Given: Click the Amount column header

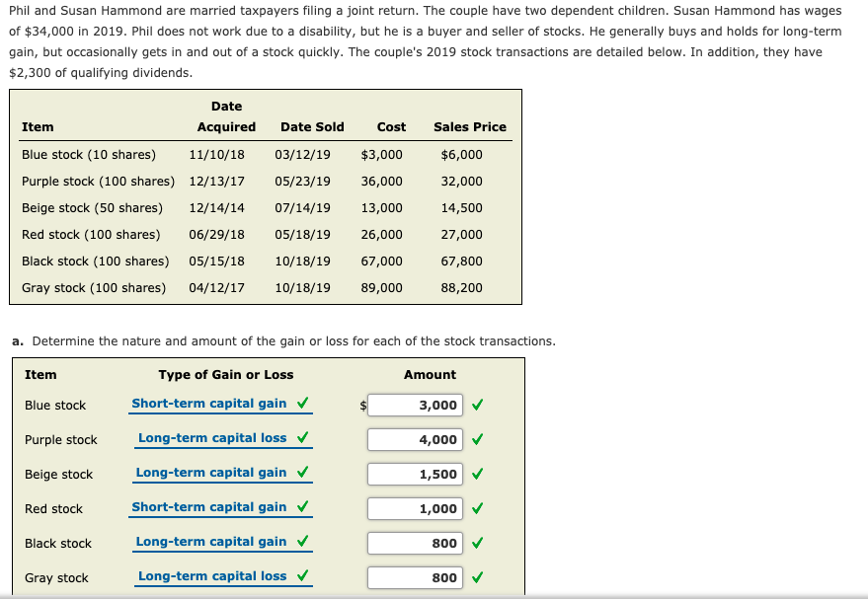Looking at the screenshot, I should (432, 374).
